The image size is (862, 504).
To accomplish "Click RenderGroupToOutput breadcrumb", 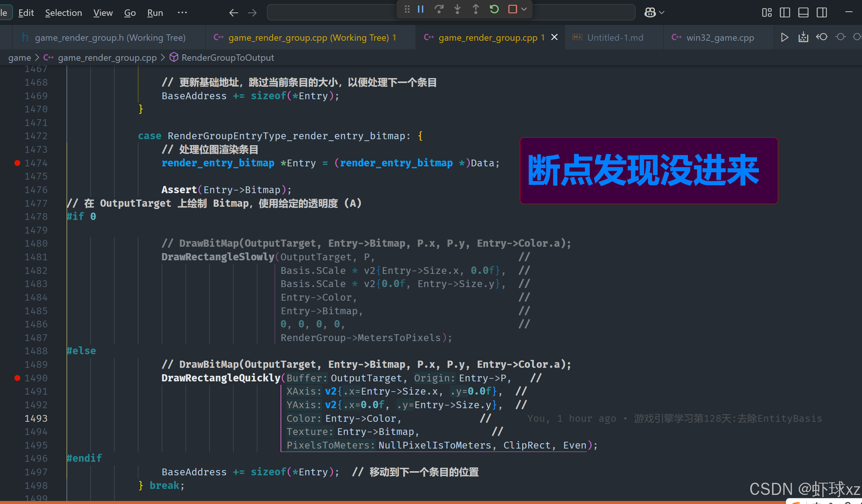I will (x=227, y=58).
